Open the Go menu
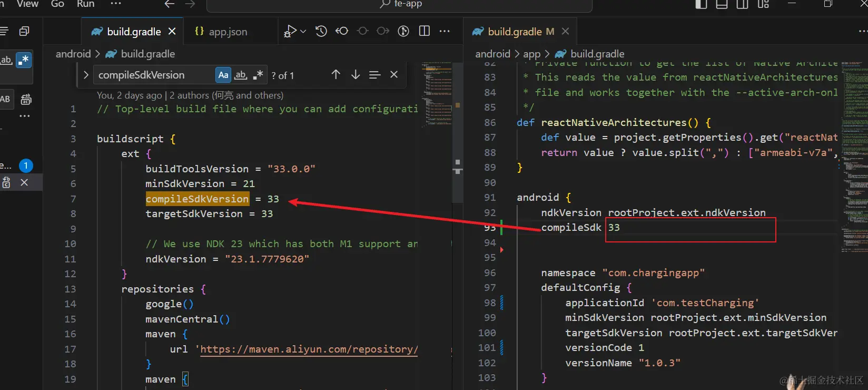Screen dimensions: 868x390 [x=57, y=4]
